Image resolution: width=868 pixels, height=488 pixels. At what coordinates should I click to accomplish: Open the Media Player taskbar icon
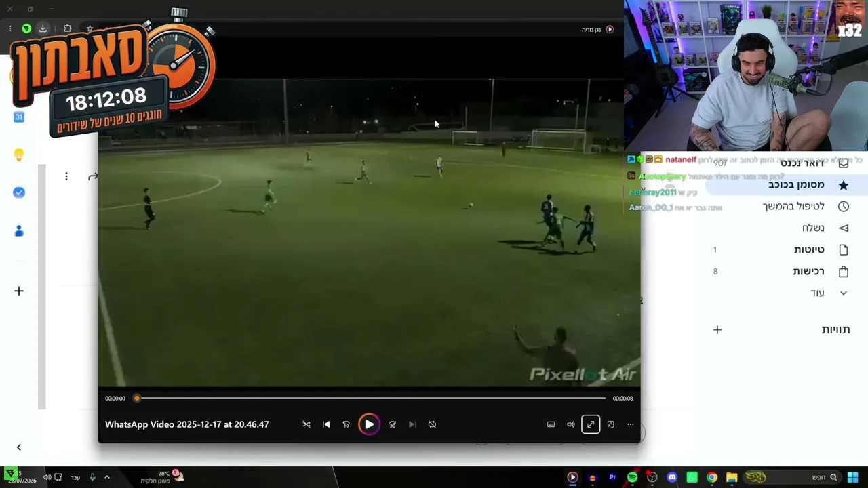tap(572, 477)
